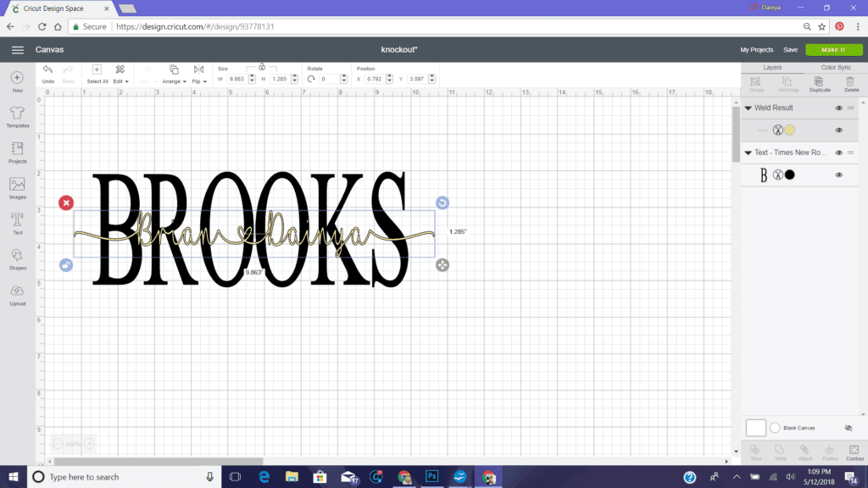The width and height of the screenshot is (868, 488).
Task: Undo the last action
Action: (48, 74)
